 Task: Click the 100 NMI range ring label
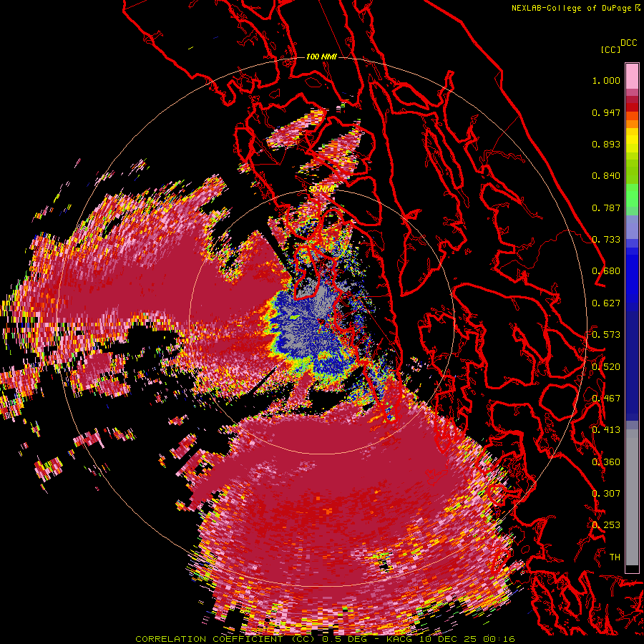[x=321, y=57]
